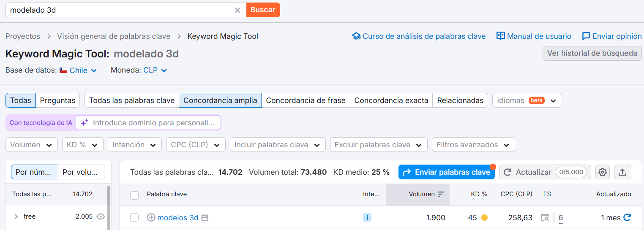Select all keywords with header checkbox
The image size is (644, 230).
(x=134, y=195)
